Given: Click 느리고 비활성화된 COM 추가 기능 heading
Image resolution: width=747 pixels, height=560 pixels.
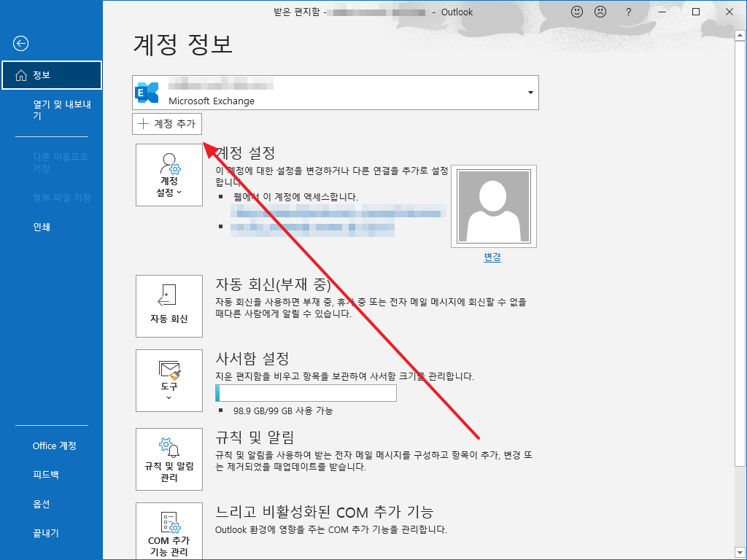Looking at the screenshot, I should (325, 512).
